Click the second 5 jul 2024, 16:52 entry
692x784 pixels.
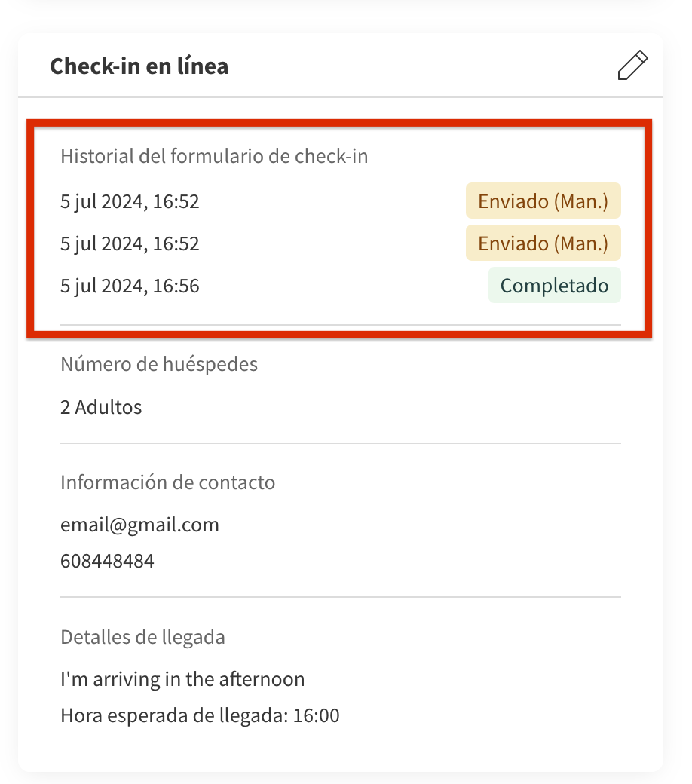point(130,243)
